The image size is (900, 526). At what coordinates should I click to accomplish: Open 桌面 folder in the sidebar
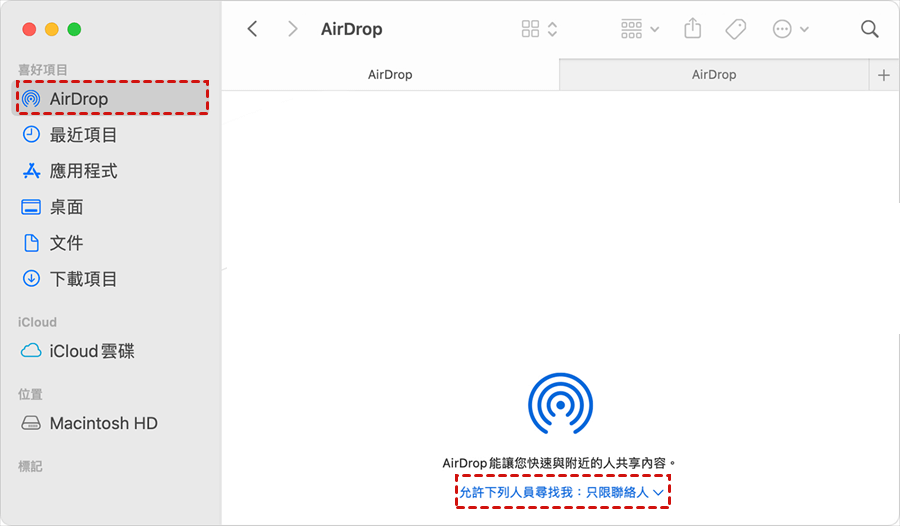(66, 207)
